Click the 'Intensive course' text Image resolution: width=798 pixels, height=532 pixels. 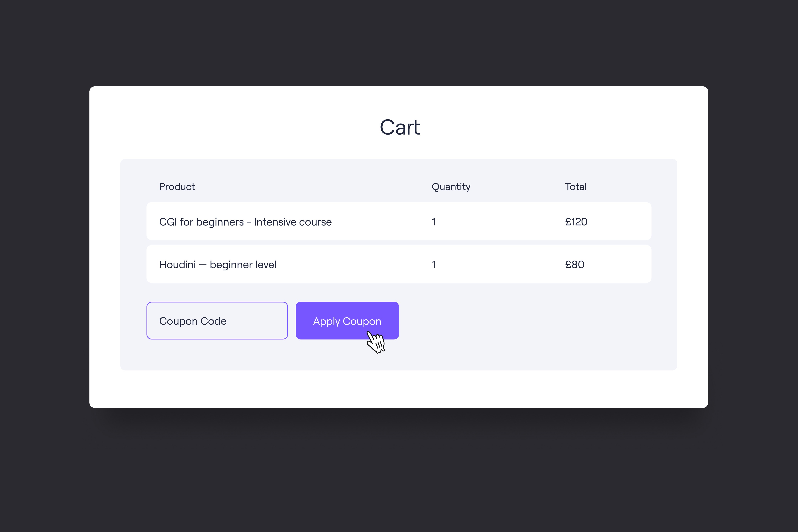[292, 222]
